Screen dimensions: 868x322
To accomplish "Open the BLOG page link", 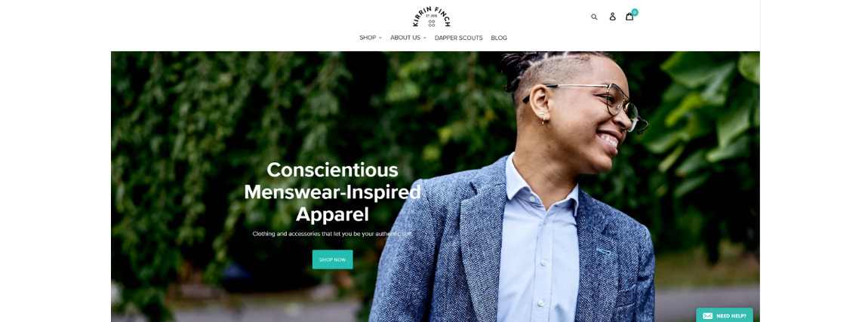I will (499, 38).
